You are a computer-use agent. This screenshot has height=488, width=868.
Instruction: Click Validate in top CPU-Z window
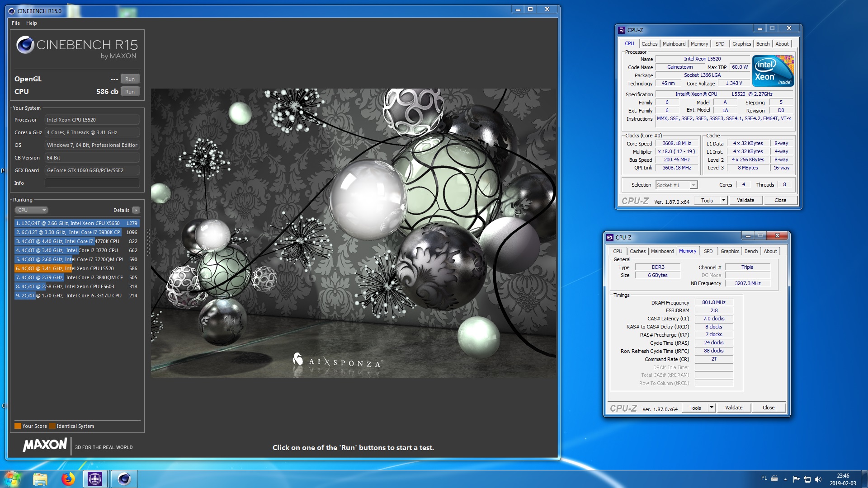(x=745, y=201)
